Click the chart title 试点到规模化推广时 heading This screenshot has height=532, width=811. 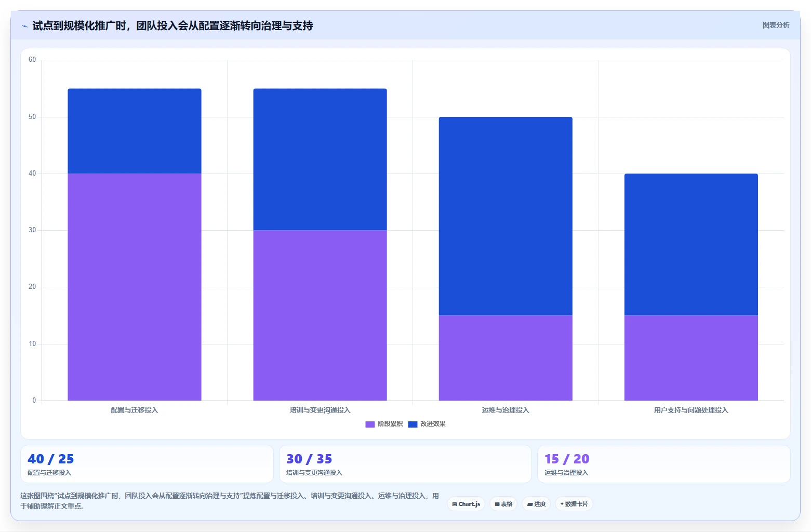[172, 25]
